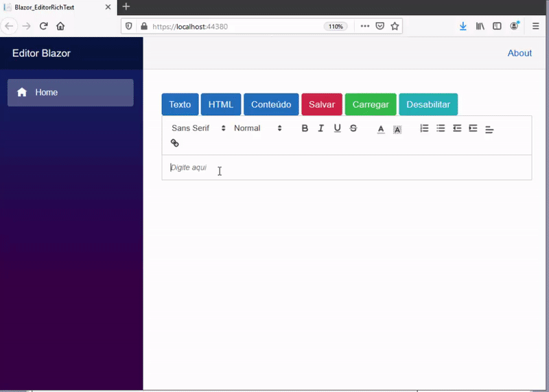This screenshot has width=549, height=392.
Task: Open the Sans Serif font dropdown
Action: point(198,128)
